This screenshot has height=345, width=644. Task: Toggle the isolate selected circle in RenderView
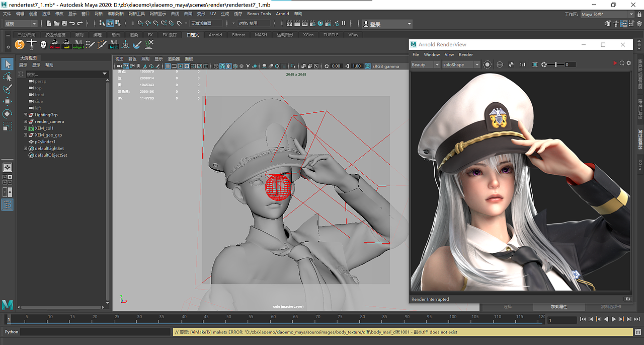coord(487,64)
